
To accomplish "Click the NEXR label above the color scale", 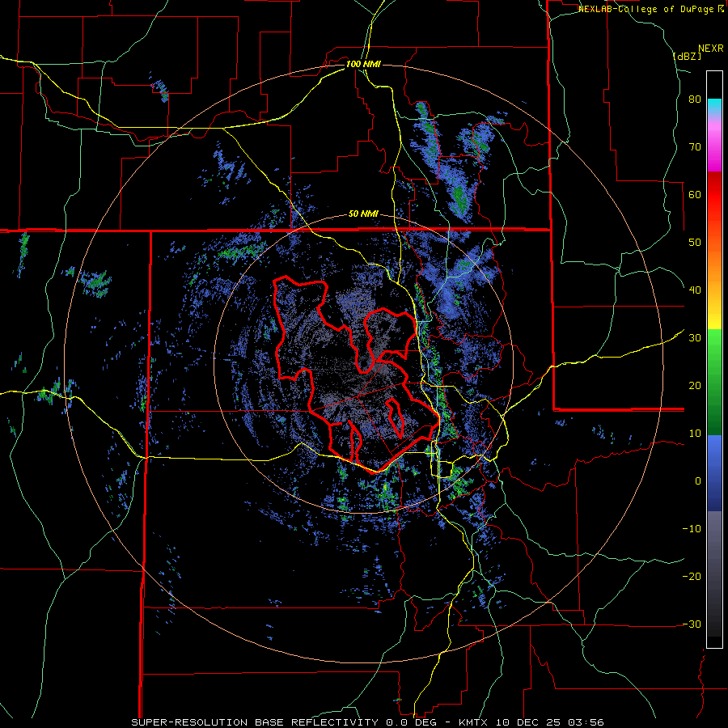I will pos(710,49).
